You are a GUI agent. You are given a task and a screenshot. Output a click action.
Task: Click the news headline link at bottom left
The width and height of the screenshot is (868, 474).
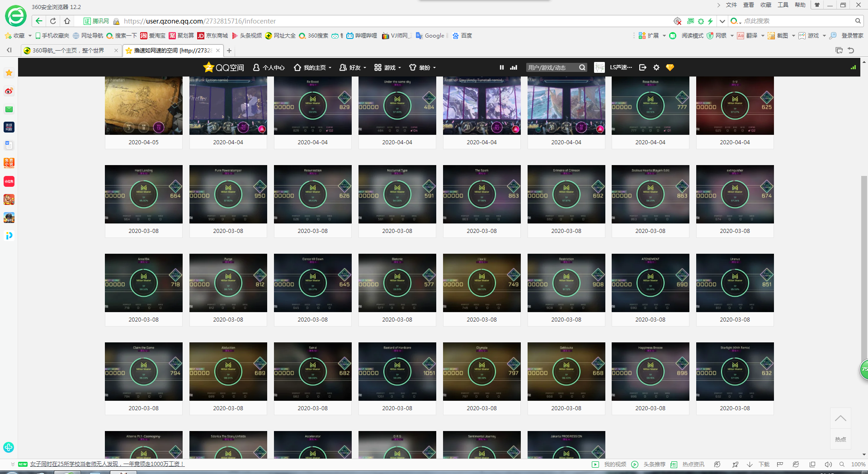point(107,464)
